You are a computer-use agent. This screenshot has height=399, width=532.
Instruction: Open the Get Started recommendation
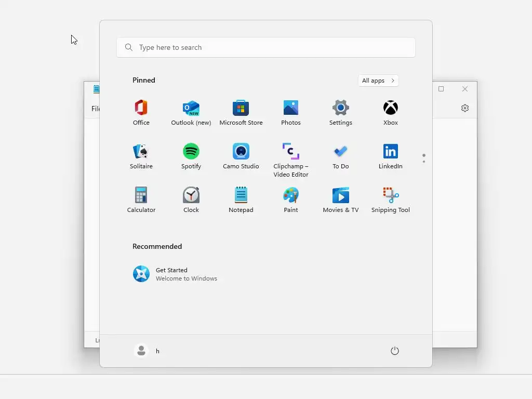(175, 274)
